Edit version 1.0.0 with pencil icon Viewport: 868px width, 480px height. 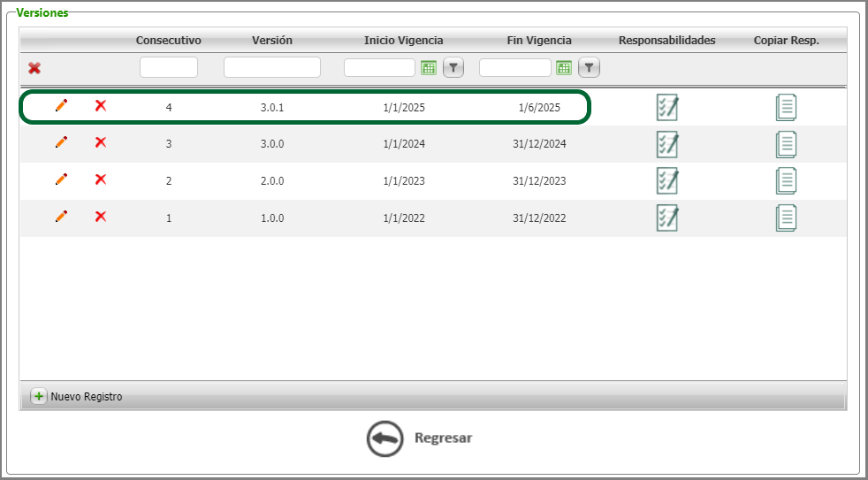62,217
